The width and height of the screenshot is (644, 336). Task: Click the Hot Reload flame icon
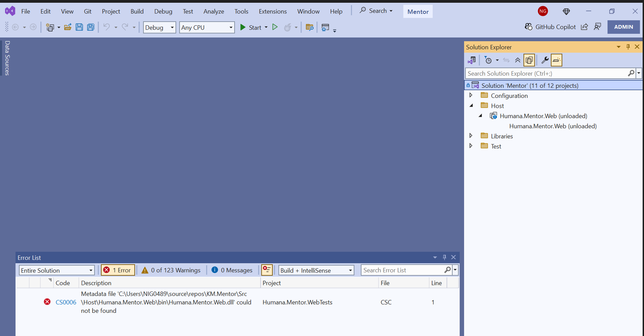tap(288, 27)
